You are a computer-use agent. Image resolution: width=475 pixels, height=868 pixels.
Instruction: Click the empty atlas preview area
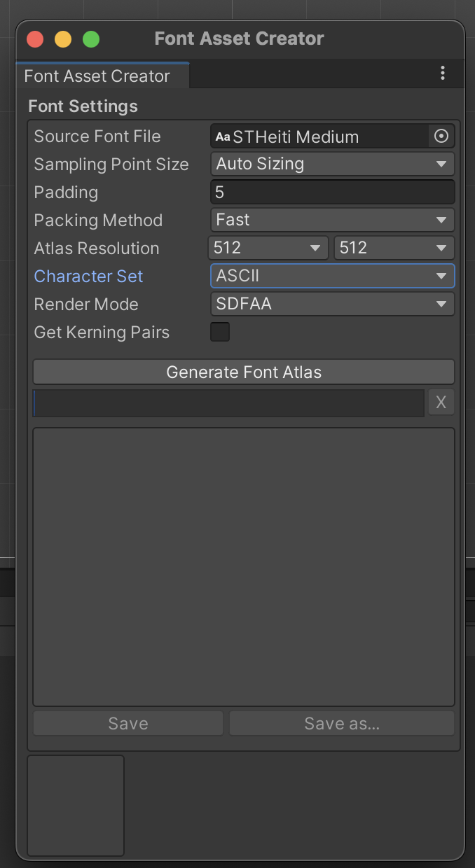click(244, 567)
